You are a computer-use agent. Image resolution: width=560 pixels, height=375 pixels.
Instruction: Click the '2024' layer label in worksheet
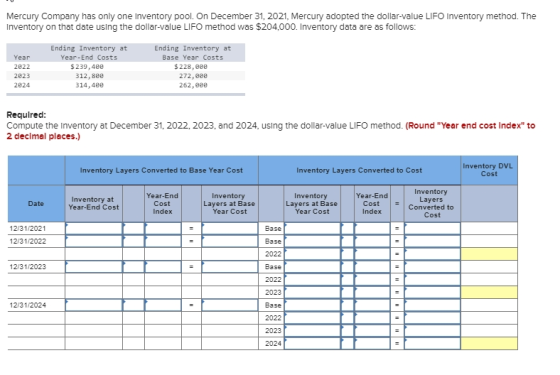273,343
